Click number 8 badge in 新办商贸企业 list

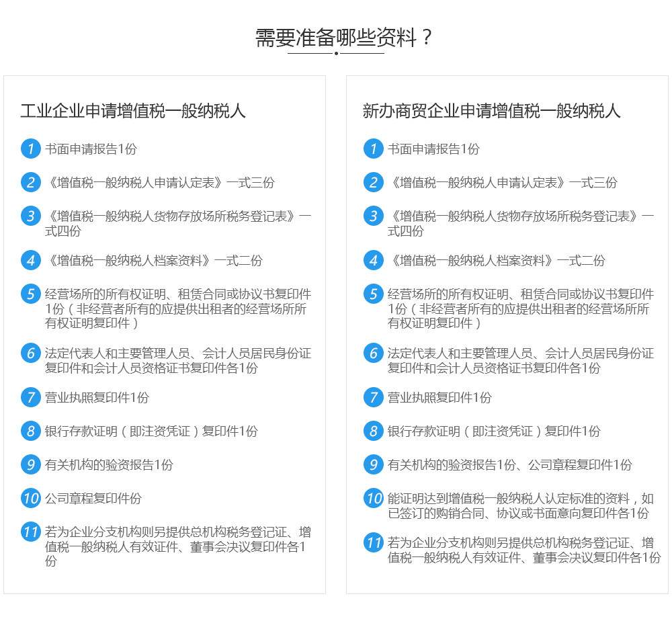(373, 431)
